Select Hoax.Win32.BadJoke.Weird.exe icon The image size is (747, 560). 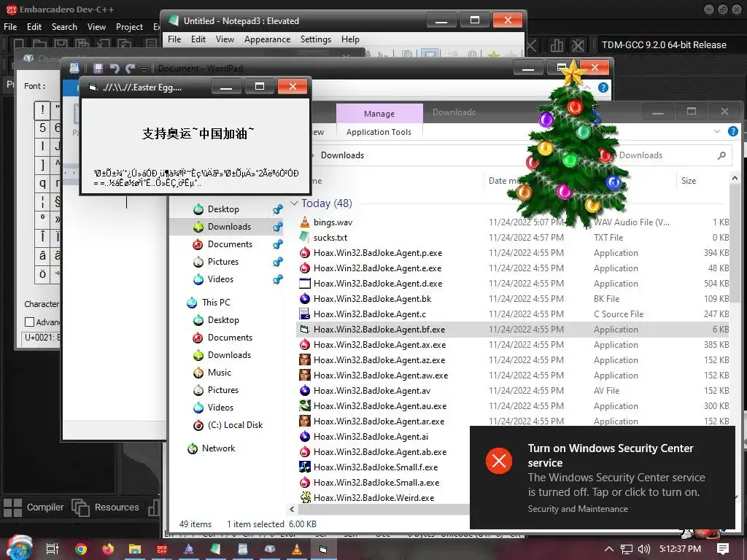pos(305,497)
